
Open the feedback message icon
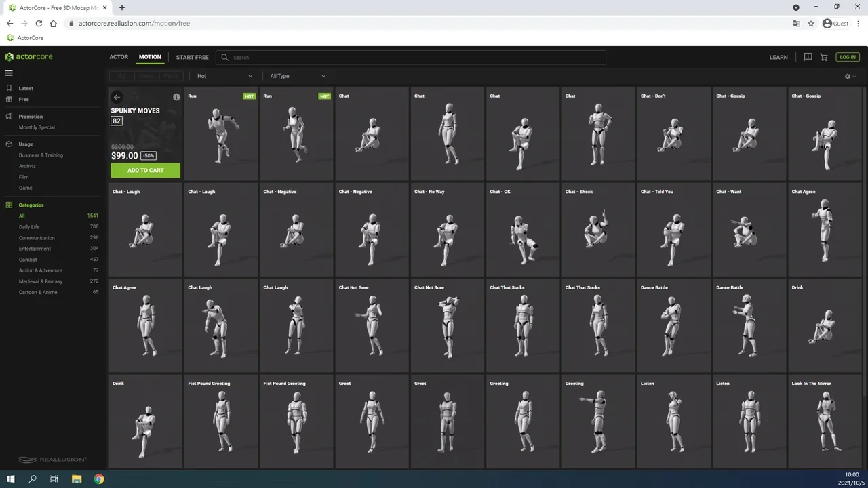(x=808, y=57)
